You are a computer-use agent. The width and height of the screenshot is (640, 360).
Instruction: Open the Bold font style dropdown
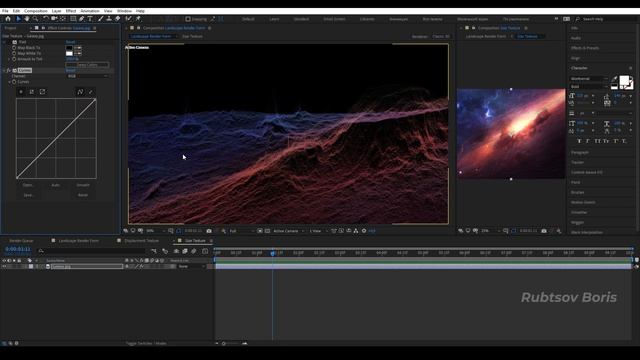click(x=589, y=87)
